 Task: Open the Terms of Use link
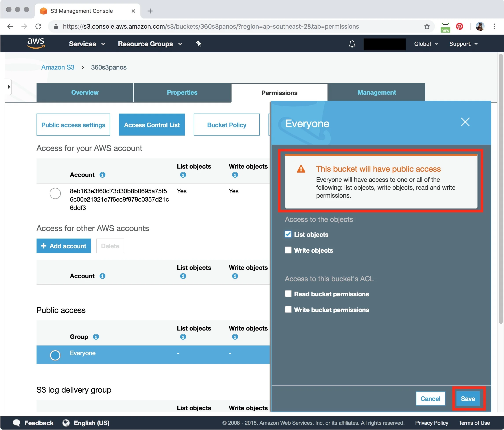point(474,423)
